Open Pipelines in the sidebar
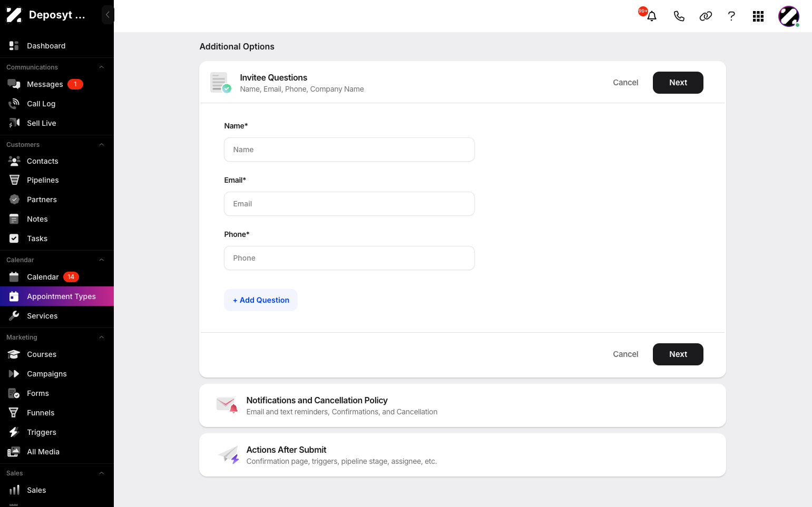This screenshot has width=812, height=507. point(57,180)
